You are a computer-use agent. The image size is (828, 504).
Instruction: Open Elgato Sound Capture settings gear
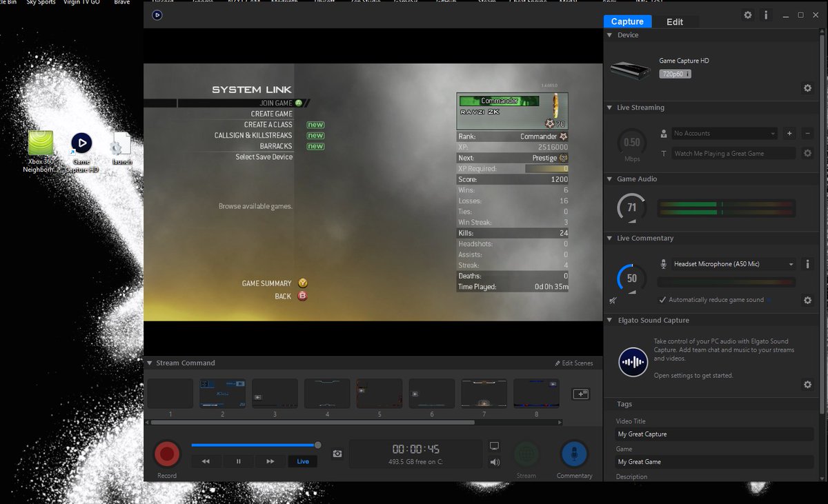pyautogui.click(x=807, y=385)
